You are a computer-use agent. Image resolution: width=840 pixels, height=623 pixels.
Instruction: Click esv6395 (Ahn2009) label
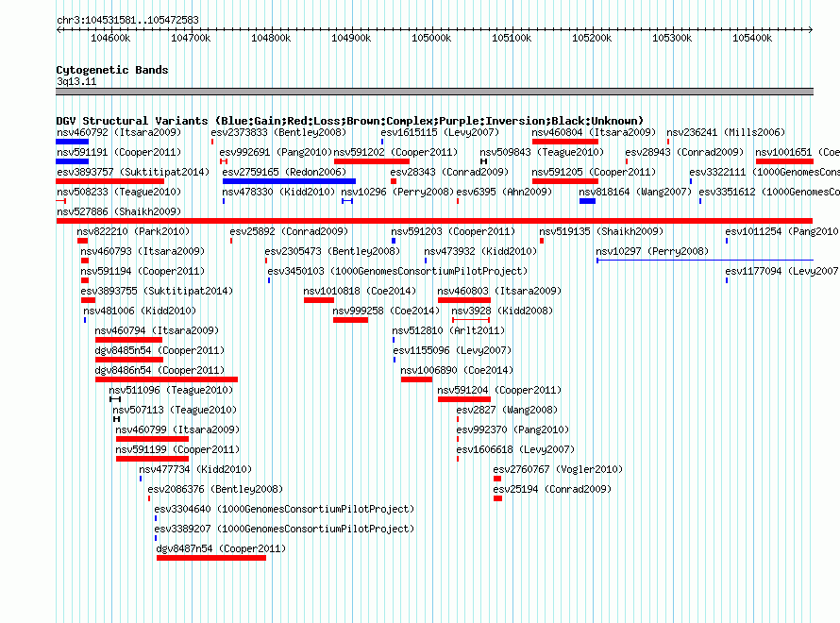(504, 192)
